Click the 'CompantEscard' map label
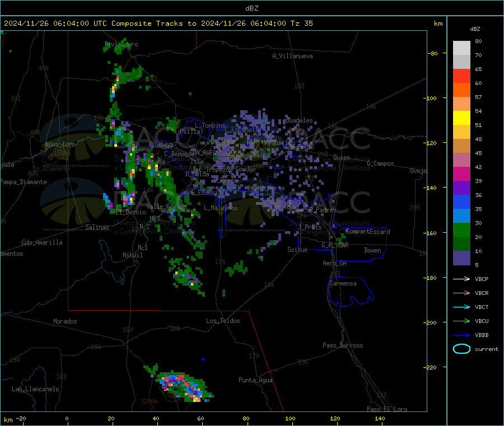 tap(368, 232)
